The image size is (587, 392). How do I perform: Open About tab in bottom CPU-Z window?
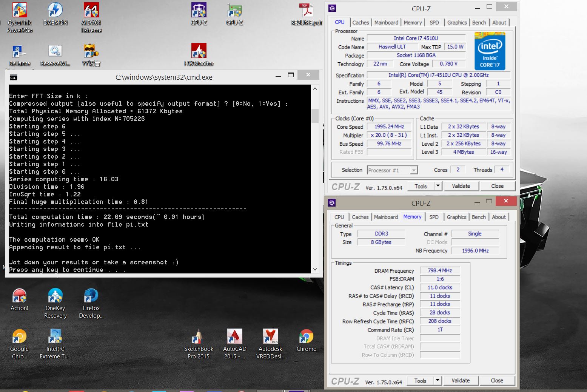(x=499, y=217)
